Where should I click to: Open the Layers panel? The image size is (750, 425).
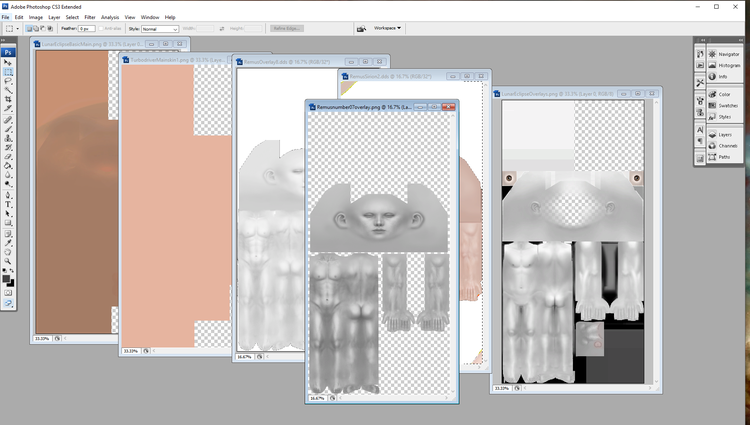(x=724, y=134)
